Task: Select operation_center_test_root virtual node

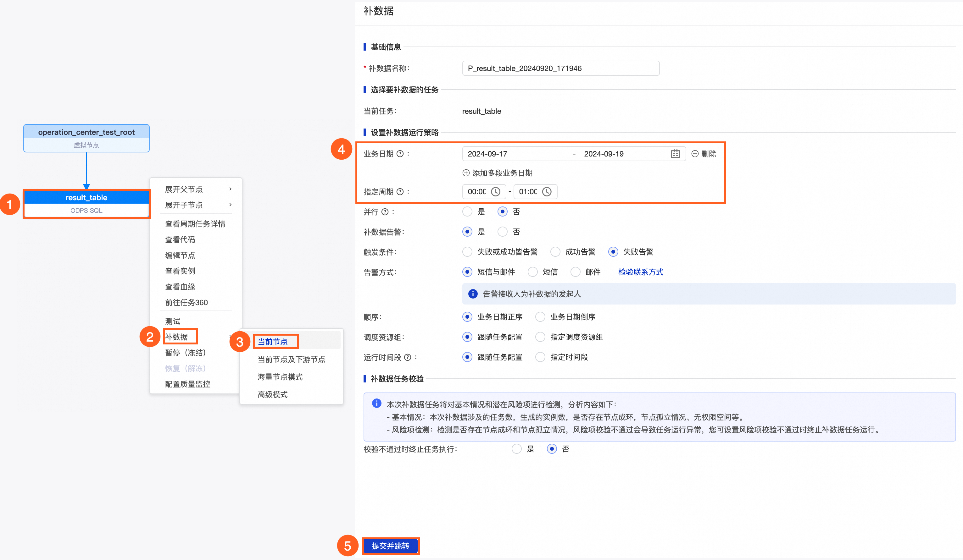Action: 86,138
